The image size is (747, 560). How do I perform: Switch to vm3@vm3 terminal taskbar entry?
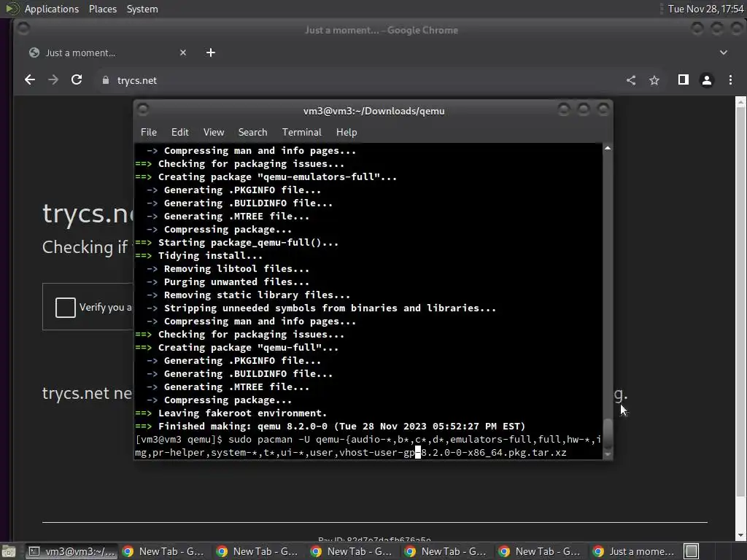pyautogui.click(x=71, y=551)
